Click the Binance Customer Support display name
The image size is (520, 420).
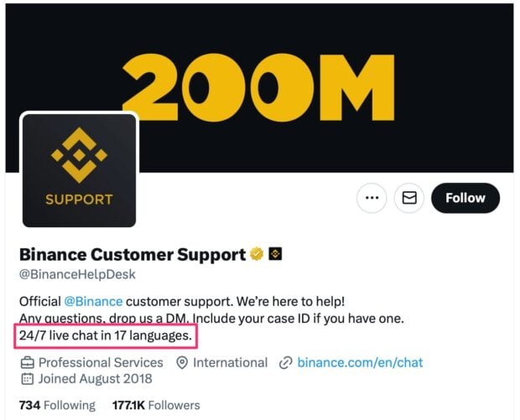click(x=133, y=254)
